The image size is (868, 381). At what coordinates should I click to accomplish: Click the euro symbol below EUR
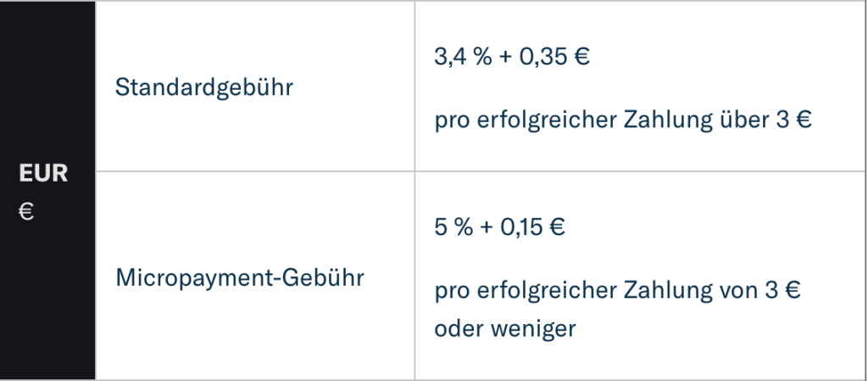[26, 211]
